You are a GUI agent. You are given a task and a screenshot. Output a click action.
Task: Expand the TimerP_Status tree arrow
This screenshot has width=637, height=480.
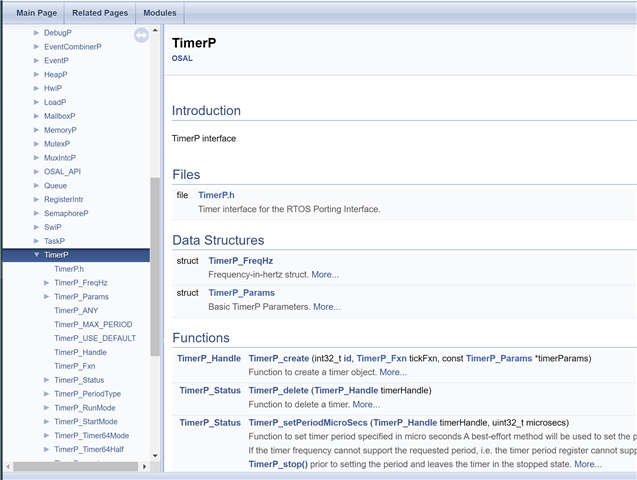point(46,380)
